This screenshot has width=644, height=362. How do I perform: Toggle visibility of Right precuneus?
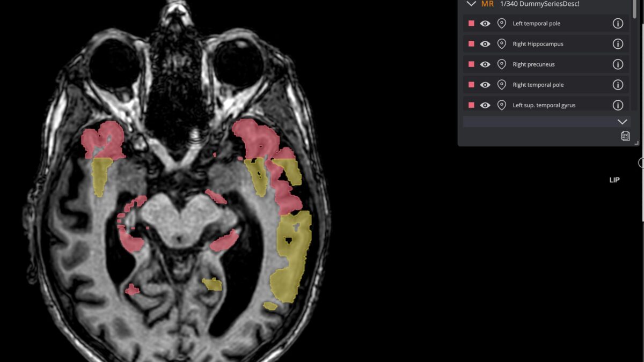coord(485,64)
